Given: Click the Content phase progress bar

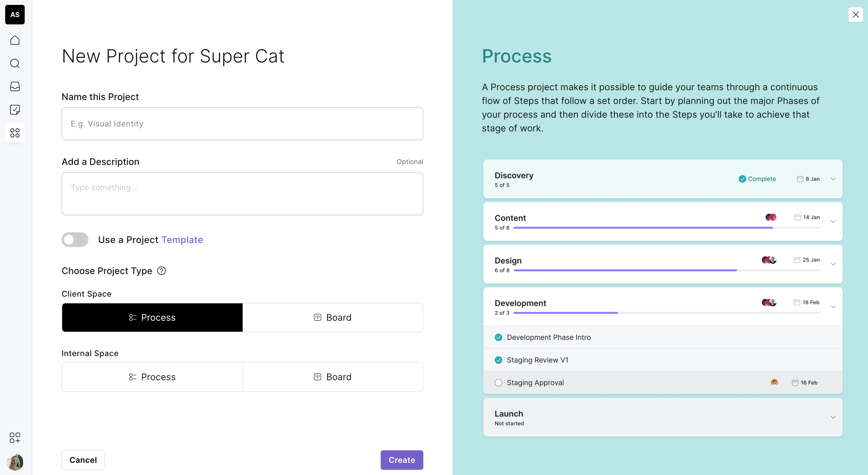Looking at the screenshot, I should (x=666, y=228).
